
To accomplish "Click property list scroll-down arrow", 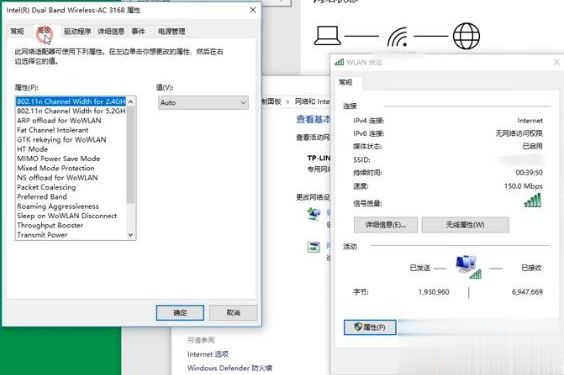I will click(131, 235).
